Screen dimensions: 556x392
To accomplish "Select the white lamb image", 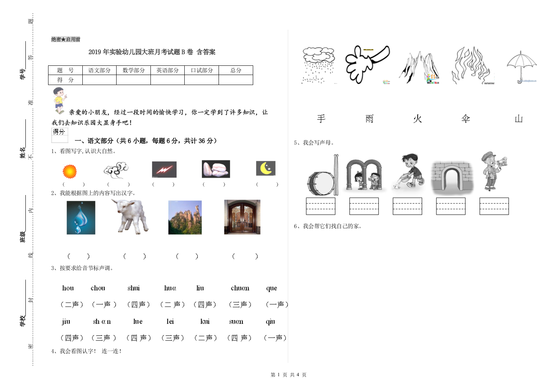I will [130, 217].
